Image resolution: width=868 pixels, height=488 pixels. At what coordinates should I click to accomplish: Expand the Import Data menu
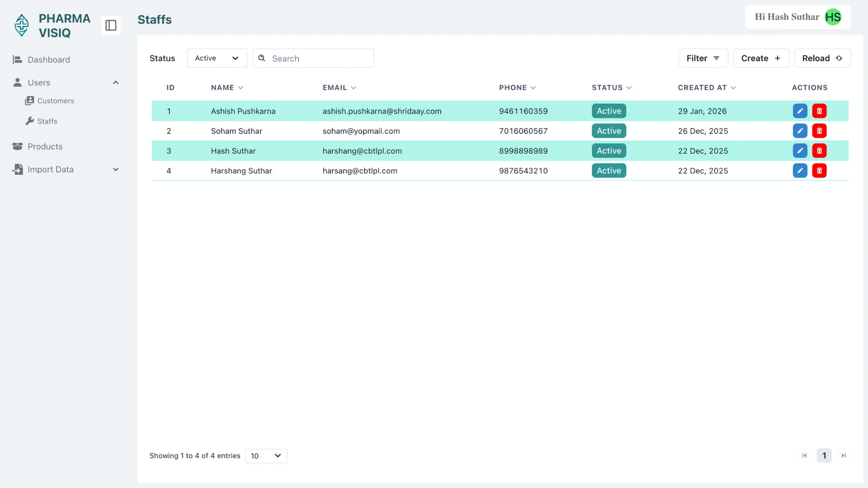click(x=116, y=169)
